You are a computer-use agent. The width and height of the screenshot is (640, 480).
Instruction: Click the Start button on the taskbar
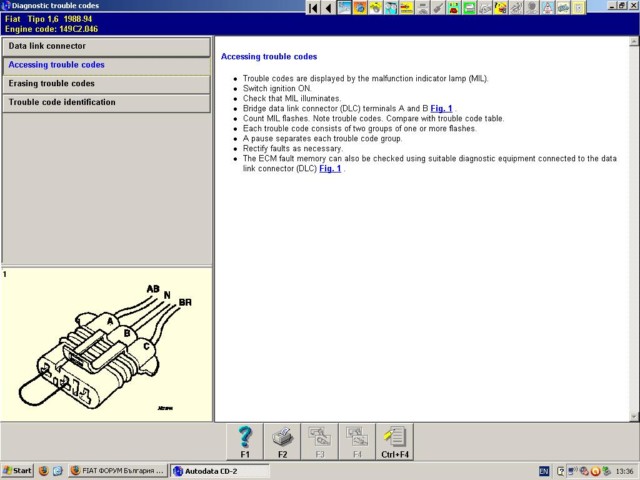(x=17, y=470)
